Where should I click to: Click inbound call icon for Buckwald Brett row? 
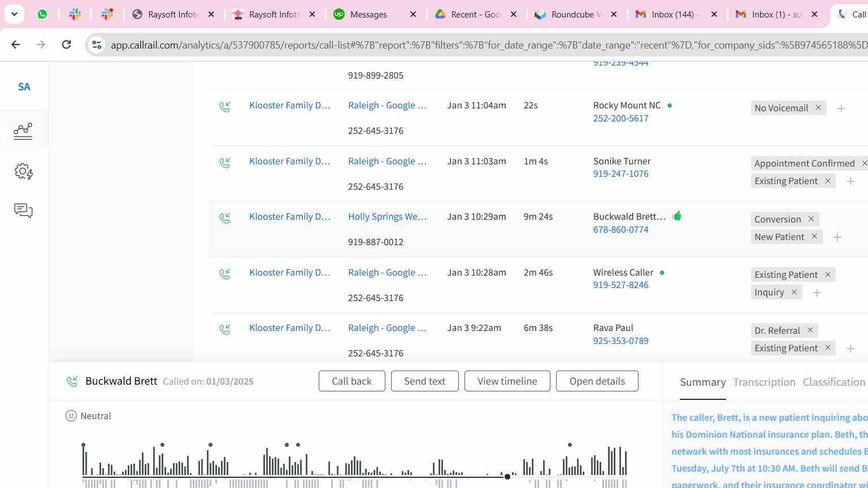click(225, 217)
